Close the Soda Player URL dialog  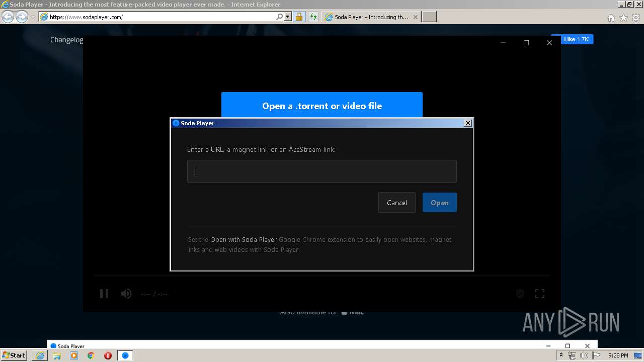467,123
